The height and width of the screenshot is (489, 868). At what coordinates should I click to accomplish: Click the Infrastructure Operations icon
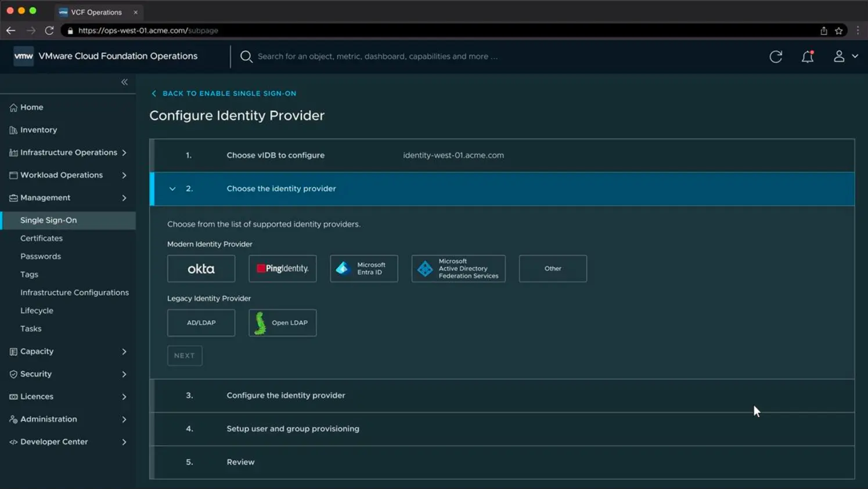click(x=13, y=153)
